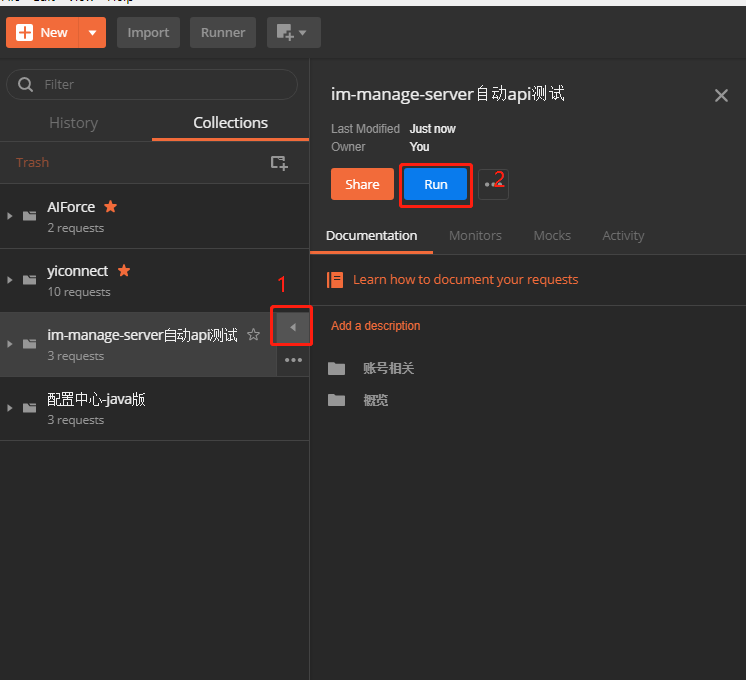Image resolution: width=746 pixels, height=680 pixels.
Task: Select the Mocks tab
Action: [x=552, y=236]
